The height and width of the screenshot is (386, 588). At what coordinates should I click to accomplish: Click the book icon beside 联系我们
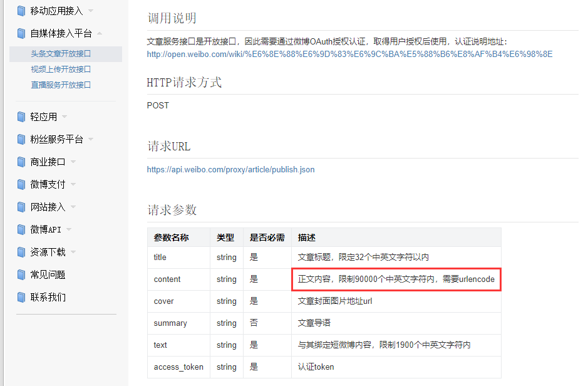tap(22, 297)
